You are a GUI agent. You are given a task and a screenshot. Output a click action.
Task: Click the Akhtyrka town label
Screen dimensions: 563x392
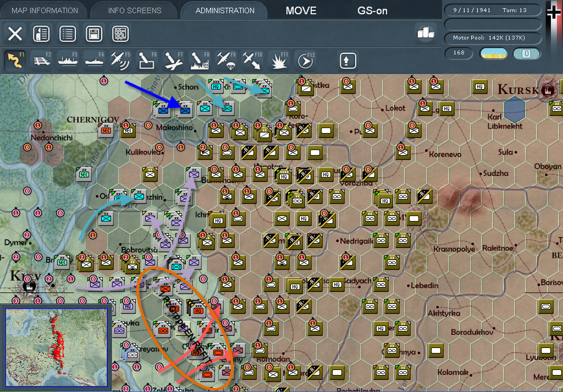click(444, 313)
